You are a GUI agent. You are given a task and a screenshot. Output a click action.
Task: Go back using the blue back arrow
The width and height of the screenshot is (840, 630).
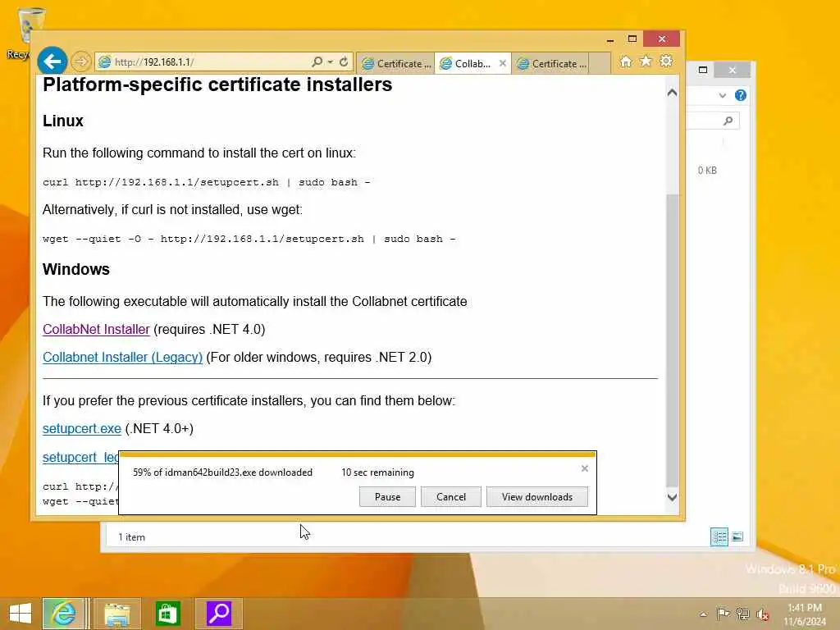coord(52,62)
